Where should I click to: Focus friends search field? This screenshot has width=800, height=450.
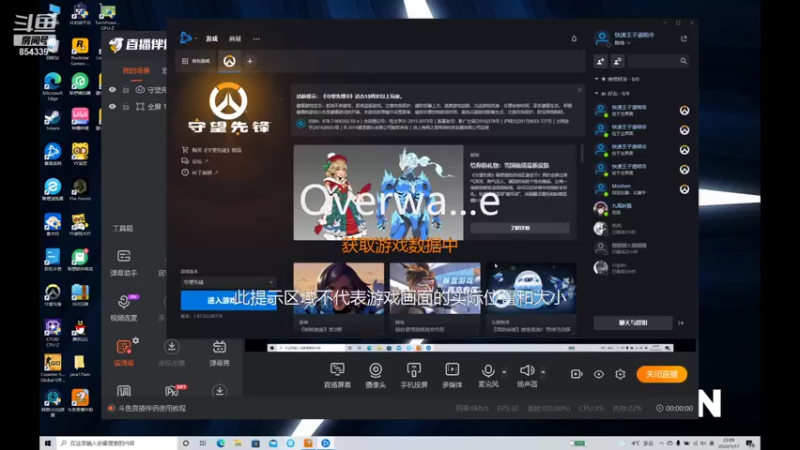658,61
